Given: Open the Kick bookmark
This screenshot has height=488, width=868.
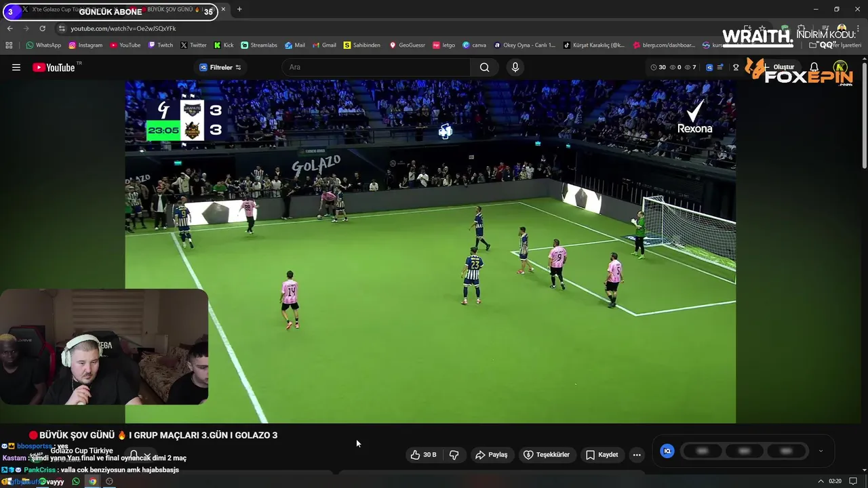Looking at the screenshot, I should (x=224, y=45).
